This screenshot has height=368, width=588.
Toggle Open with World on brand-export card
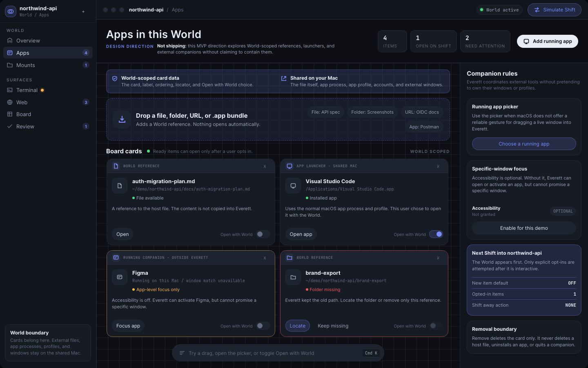(x=436, y=326)
